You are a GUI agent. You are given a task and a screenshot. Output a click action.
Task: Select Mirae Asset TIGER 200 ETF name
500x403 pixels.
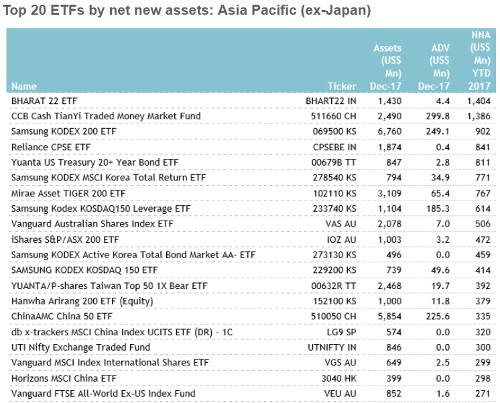[x=68, y=194]
